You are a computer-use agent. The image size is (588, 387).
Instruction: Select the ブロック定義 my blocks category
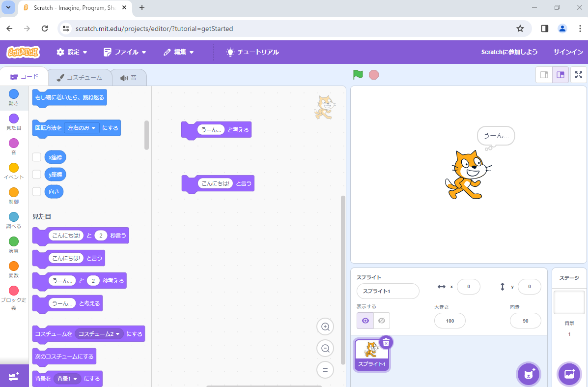pos(14,291)
